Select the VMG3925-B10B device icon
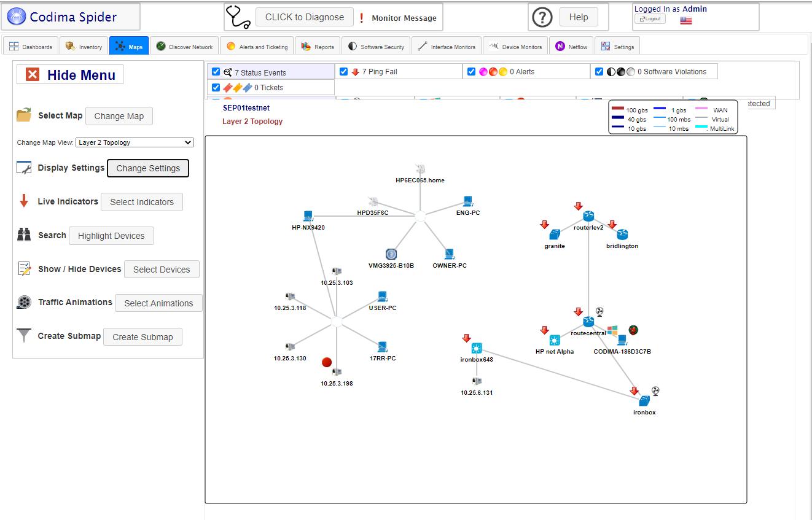 (x=391, y=254)
